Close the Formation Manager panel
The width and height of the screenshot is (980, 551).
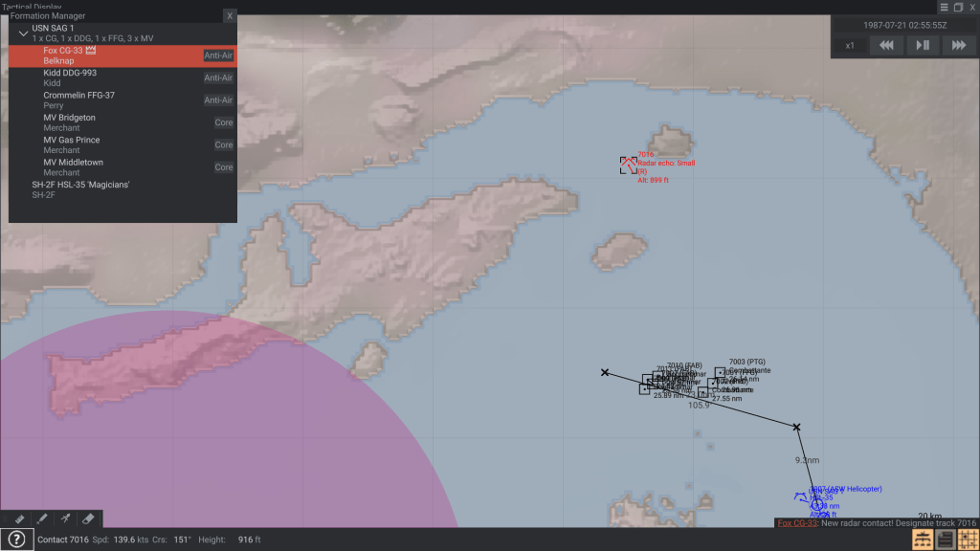click(x=229, y=16)
